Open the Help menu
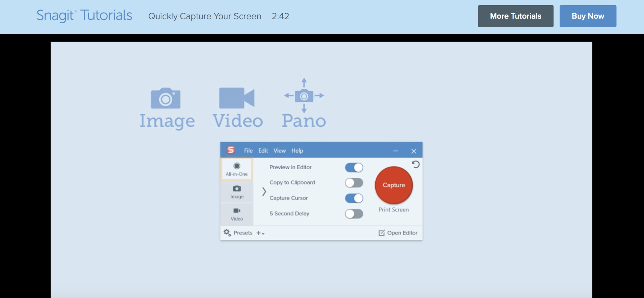 pyautogui.click(x=297, y=151)
